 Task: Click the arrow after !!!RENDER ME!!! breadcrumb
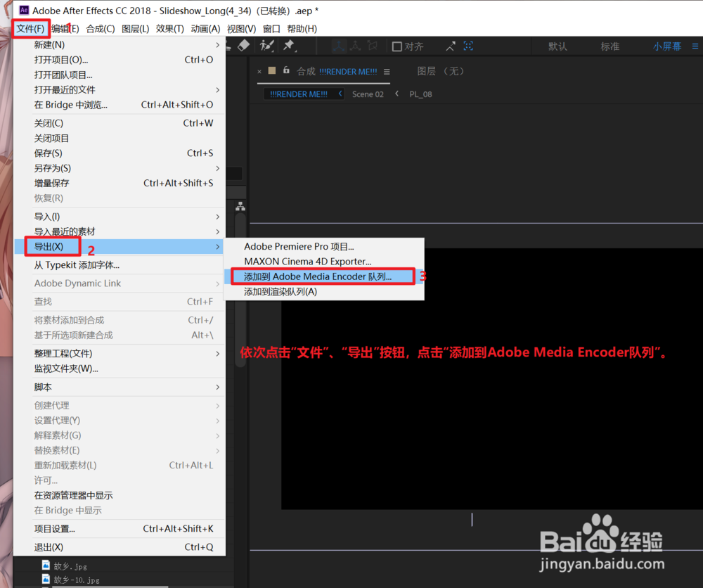point(340,94)
